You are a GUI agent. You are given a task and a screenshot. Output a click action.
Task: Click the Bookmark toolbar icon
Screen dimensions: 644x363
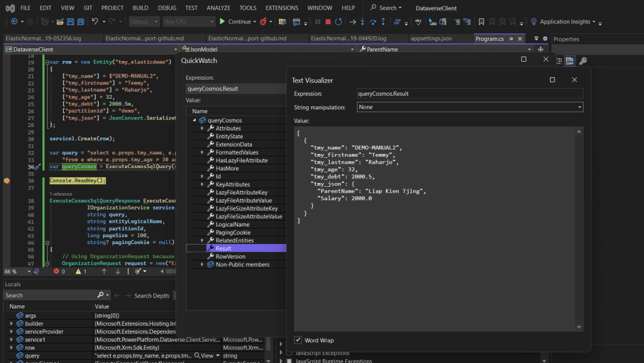pyautogui.click(x=482, y=22)
